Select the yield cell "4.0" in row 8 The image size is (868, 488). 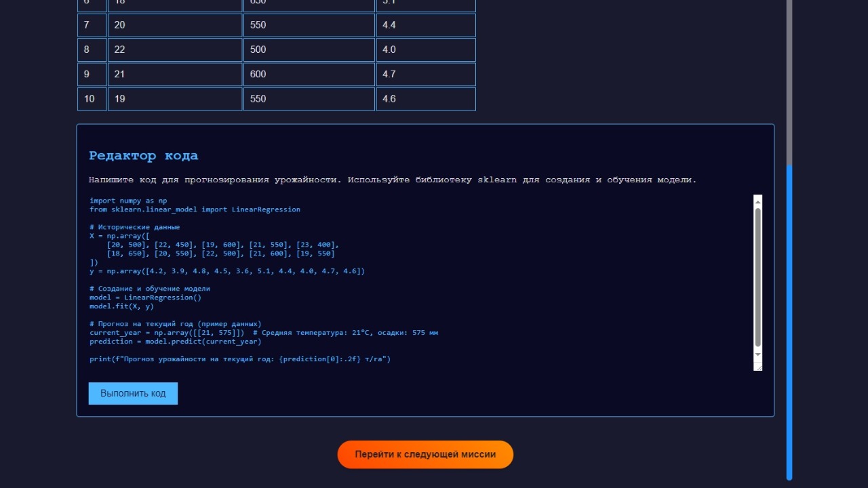point(425,49)
